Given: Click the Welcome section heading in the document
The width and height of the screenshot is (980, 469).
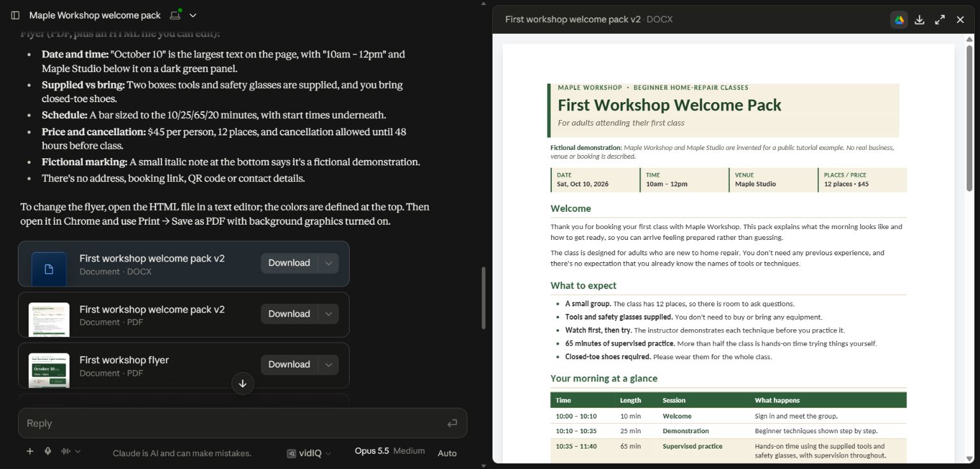Looking at the screenshot, I should point(570,209).
